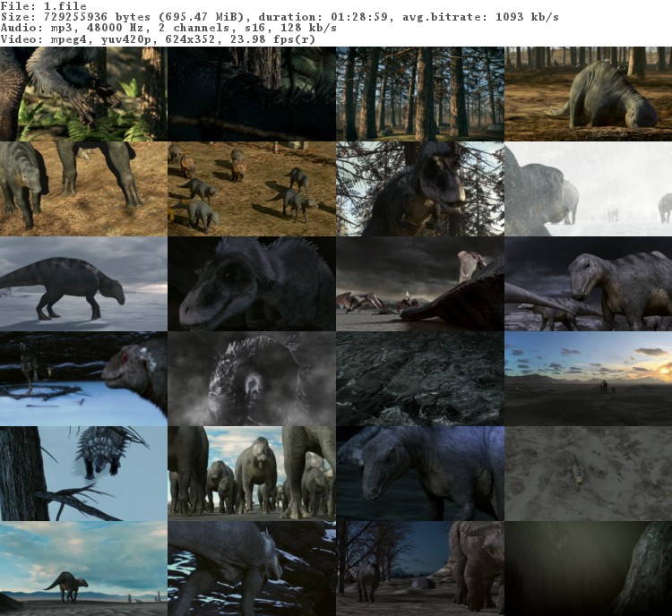Viewport: 672px width, 616px height.
Task: Select dark close-up of feathered predator head
Action: click(252, 284)
